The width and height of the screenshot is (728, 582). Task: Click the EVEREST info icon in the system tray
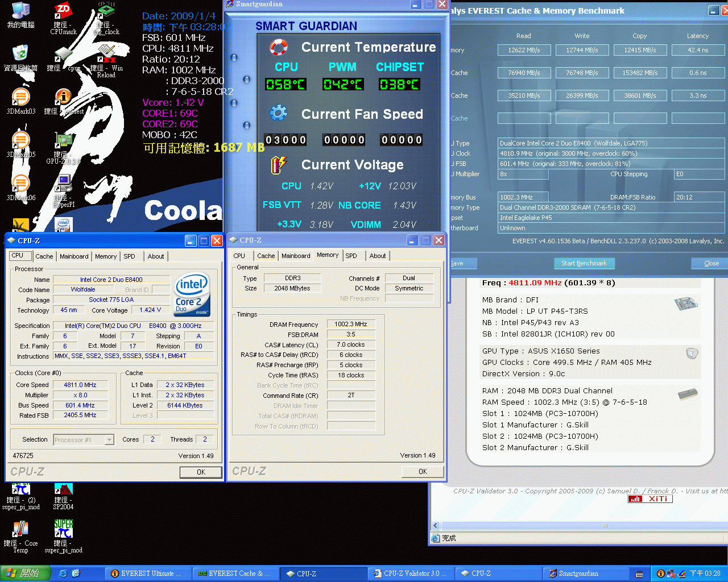(x=661, y=573)
